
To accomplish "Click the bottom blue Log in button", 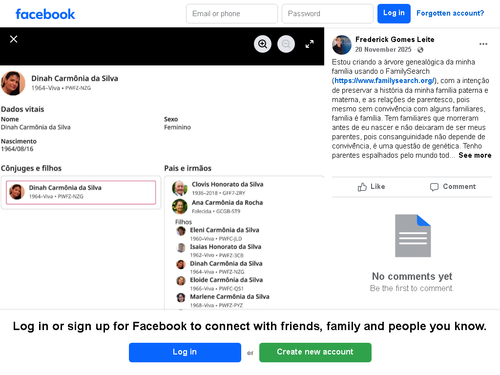I will coord(185,352).
